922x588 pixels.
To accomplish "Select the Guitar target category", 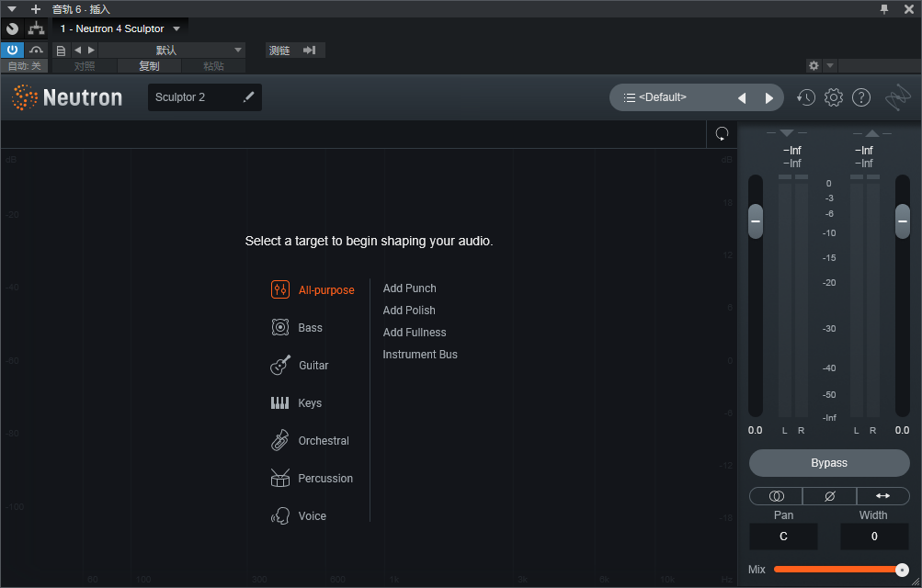I will pos(313,366).
